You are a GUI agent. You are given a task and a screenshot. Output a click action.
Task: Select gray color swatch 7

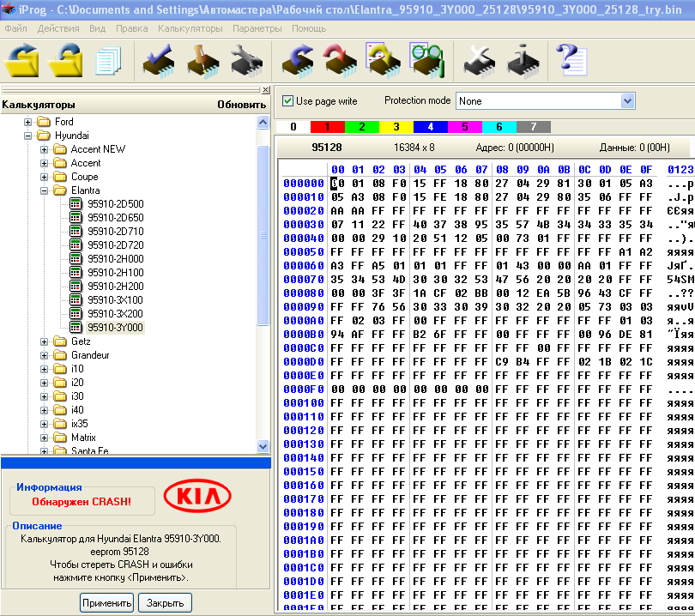534,127
